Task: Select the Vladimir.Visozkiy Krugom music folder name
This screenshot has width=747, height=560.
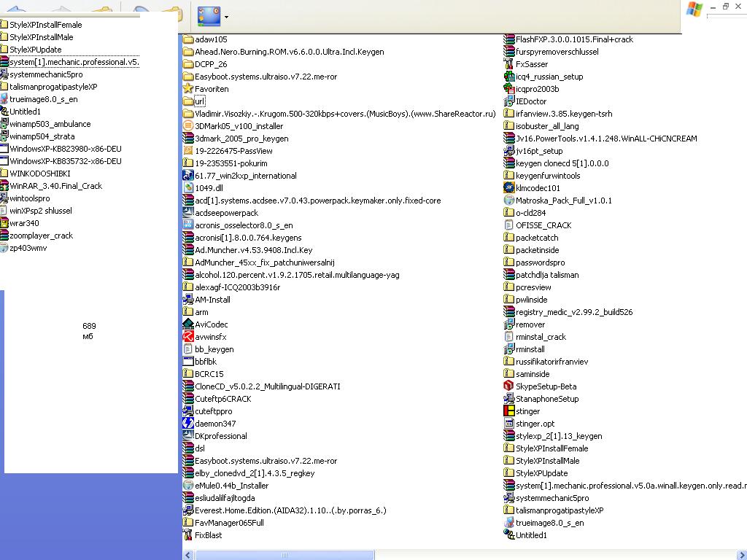Action: [x=345, y=113]
